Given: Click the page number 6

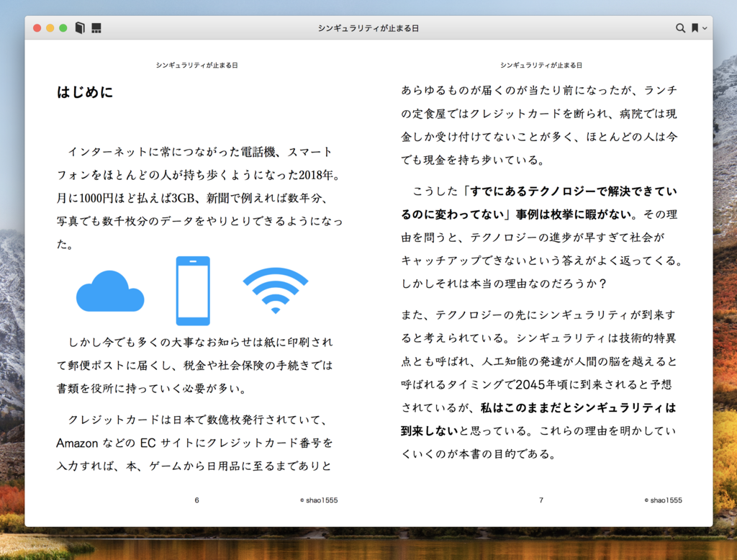Looking at the screenshot, I should [x=196, y=500].
